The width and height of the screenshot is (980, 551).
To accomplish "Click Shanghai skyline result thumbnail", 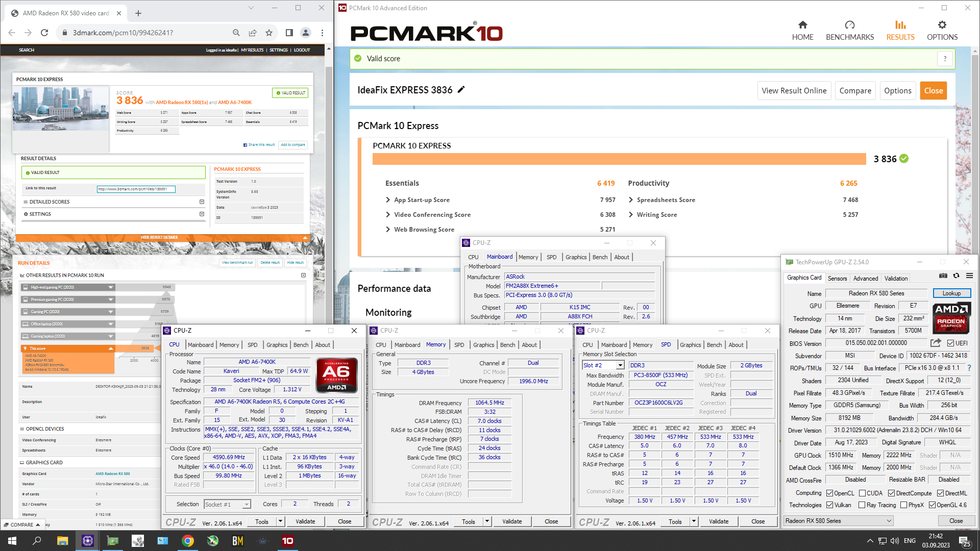I will 61,109.
